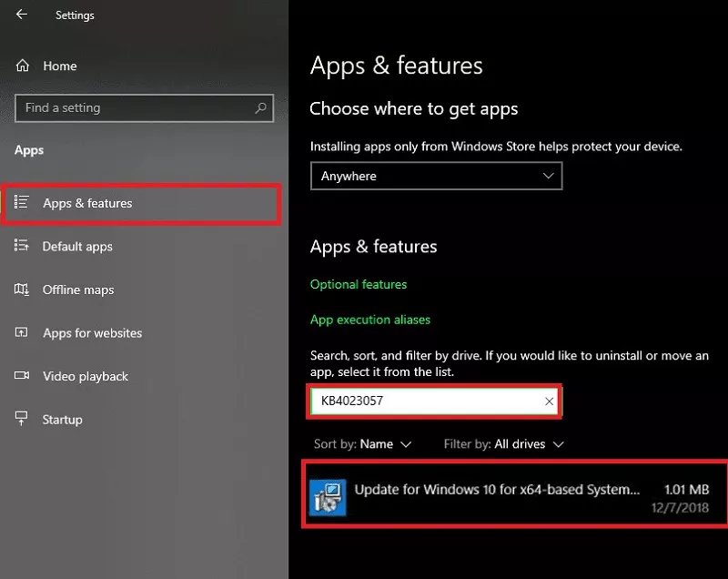Open the App execution aliases link
Viewport: 728px width, 579px height.
(x=370, y=320)
